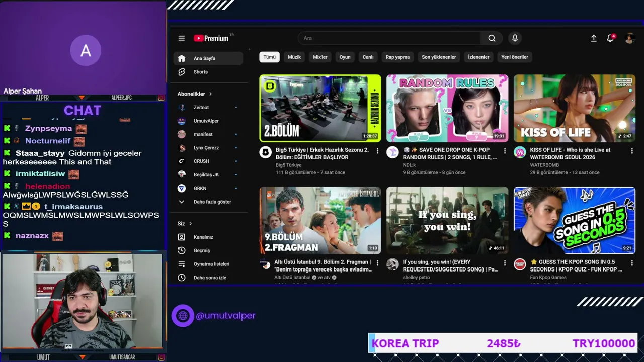The image size is (644, 362).
Task: Open RANDOM RULES K-pop video thumbnail
Action: click(447, 108)
